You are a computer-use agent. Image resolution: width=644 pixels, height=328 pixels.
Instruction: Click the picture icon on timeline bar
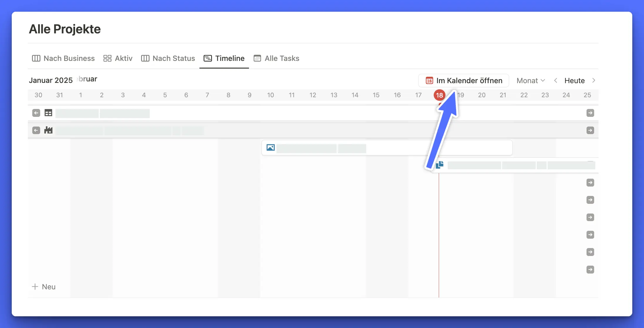point(270,148)
